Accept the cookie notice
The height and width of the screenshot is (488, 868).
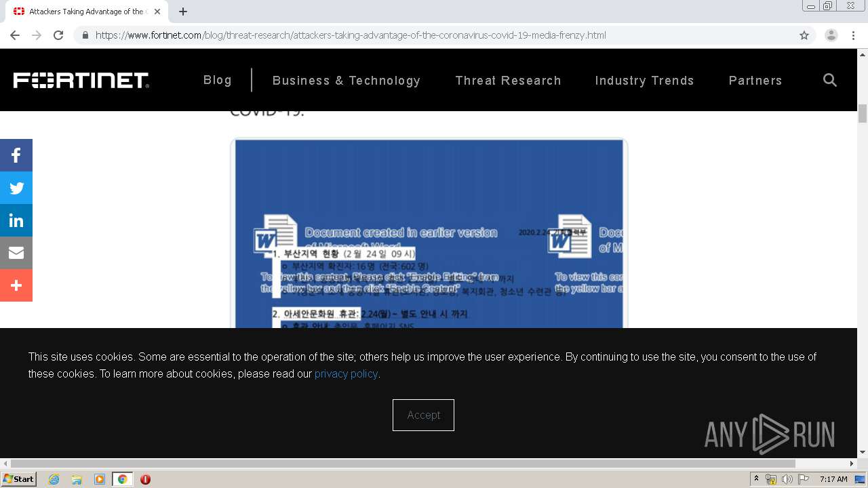coord(423,415)
